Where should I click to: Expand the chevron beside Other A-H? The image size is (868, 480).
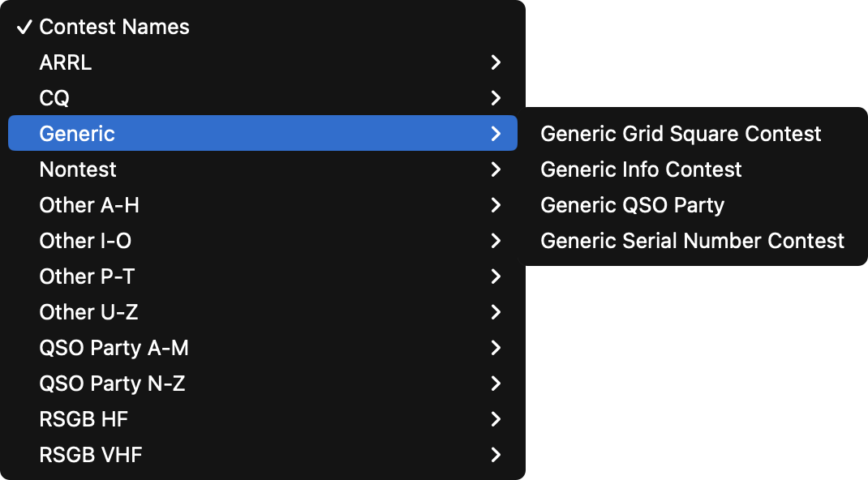tap(496, 205)
